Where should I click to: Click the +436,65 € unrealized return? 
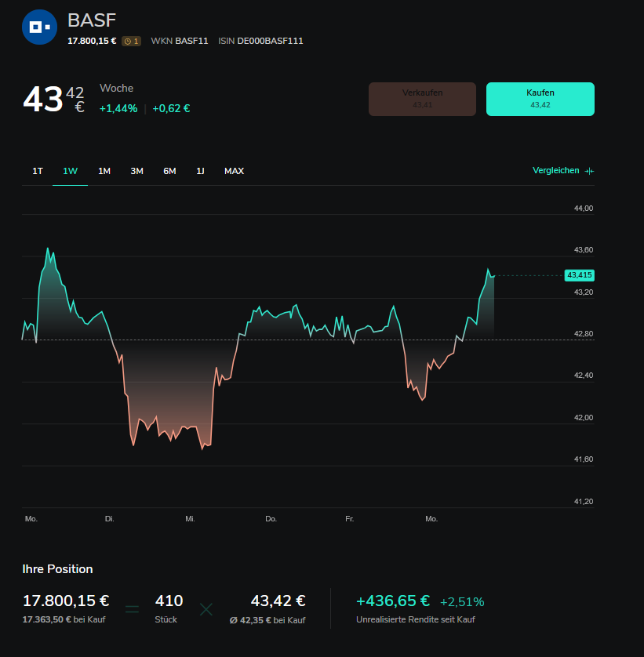point(392,601)
